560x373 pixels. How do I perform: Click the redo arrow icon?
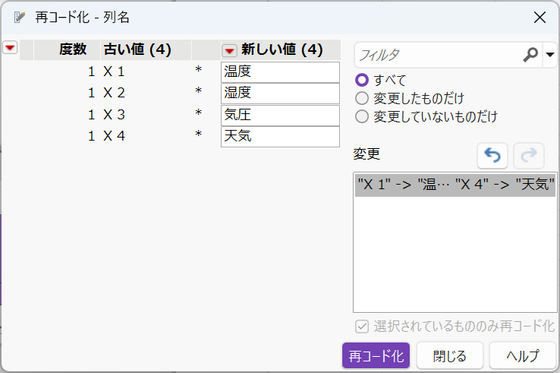[x=529, y=155]
